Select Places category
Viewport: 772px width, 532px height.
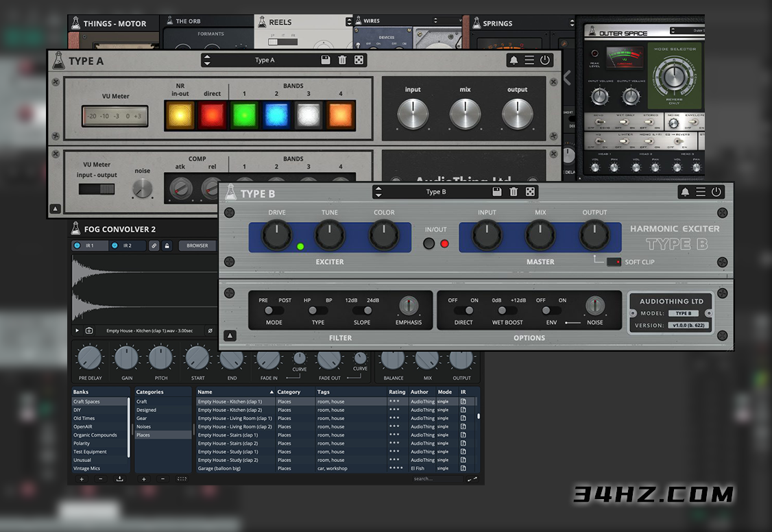[162, 435]
